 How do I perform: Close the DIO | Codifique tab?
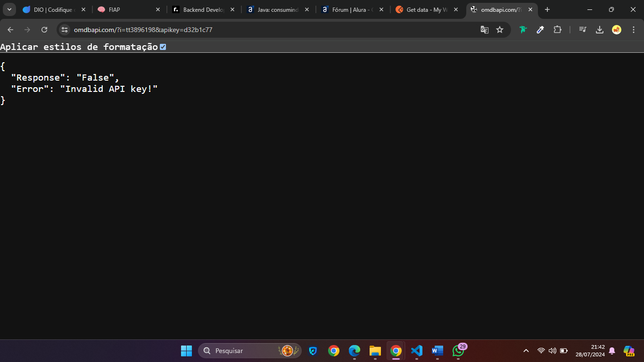click(x=83, y=9)
